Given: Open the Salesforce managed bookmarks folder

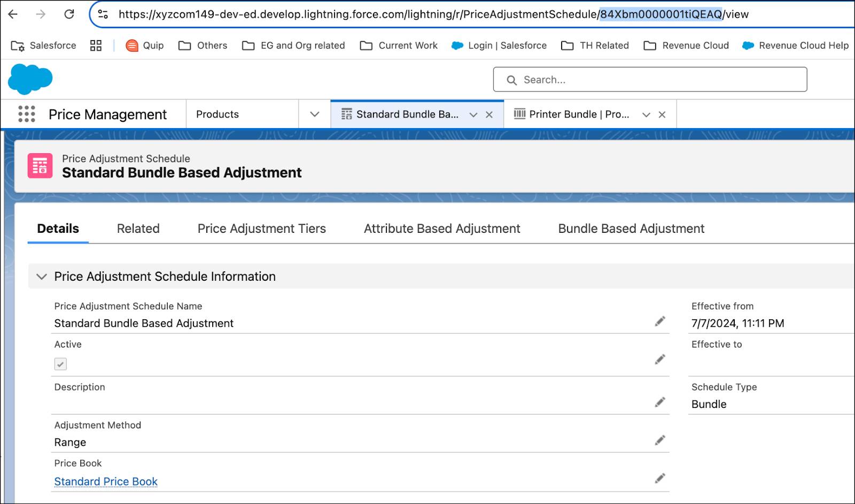Looking at the screenshot, I should [43, 45].
